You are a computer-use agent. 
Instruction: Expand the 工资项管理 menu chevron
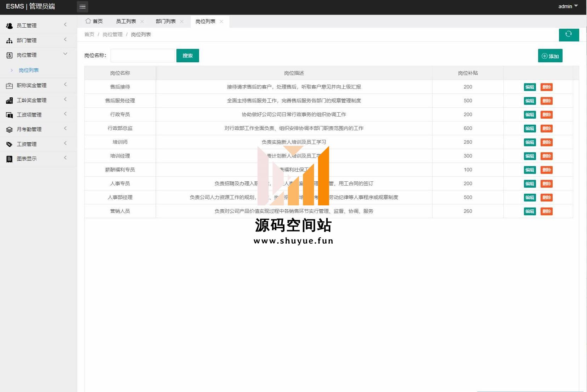click(65, 114)
